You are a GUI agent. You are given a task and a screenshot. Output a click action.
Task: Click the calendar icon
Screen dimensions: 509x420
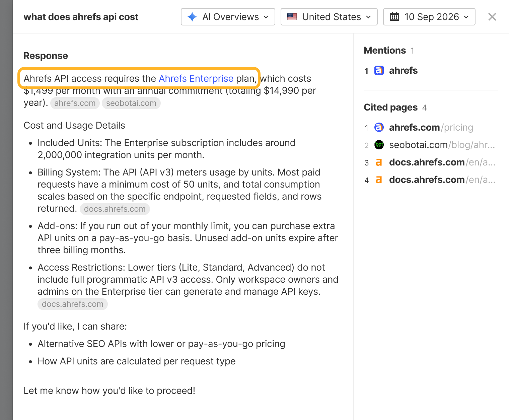coord(394,16)
